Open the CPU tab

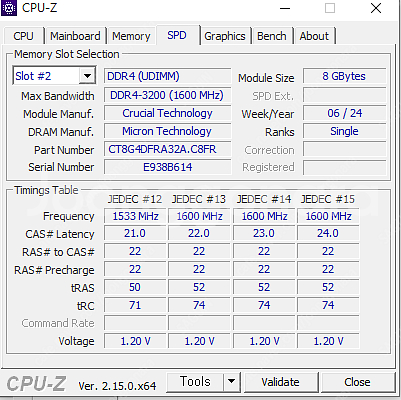click(23, 36)
